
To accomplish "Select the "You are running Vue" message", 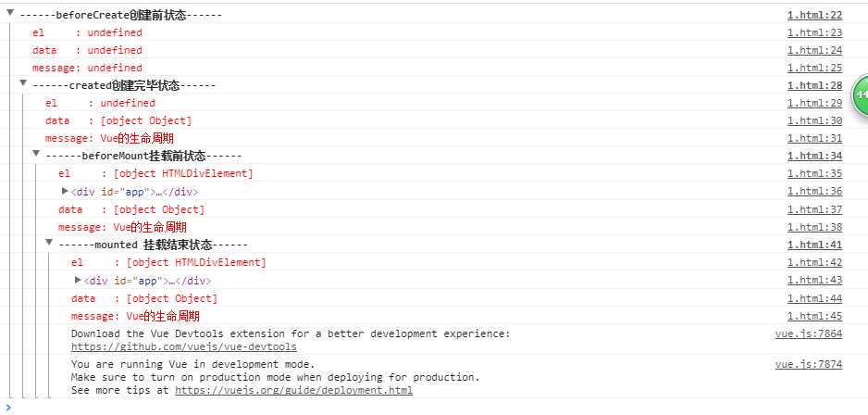I will point(192,364).
